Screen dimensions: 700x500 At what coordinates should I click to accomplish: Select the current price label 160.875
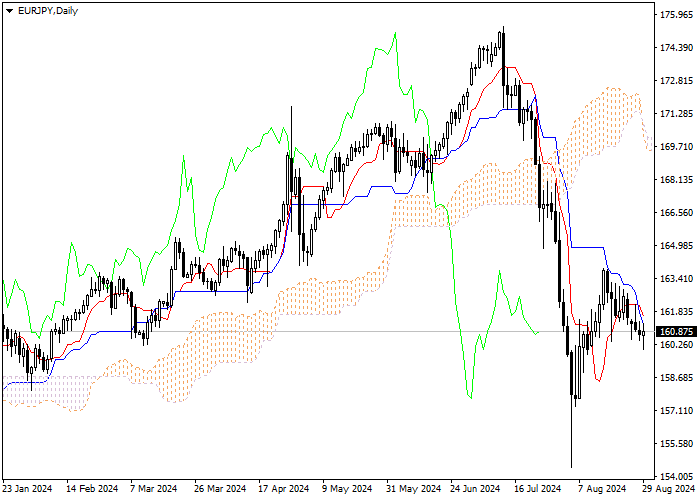tap(676, 332)
